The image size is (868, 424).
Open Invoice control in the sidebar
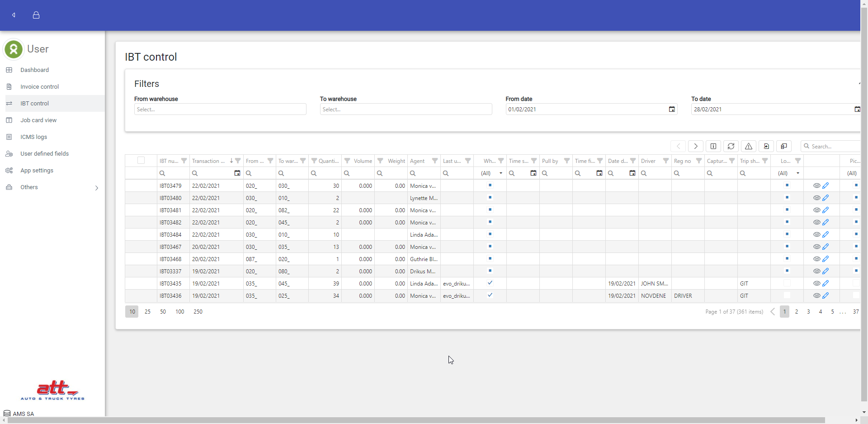39,87
